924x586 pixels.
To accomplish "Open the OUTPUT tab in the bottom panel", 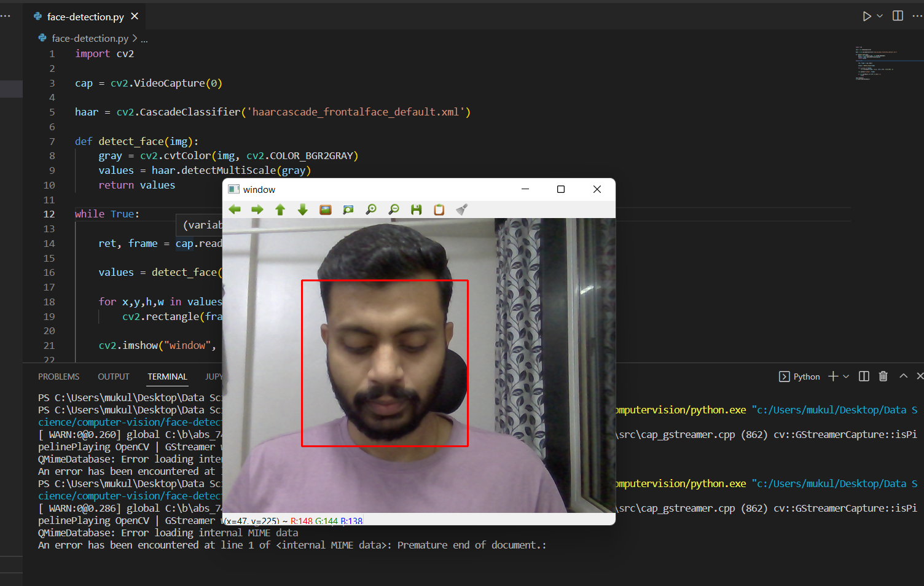I will point(113,376).
